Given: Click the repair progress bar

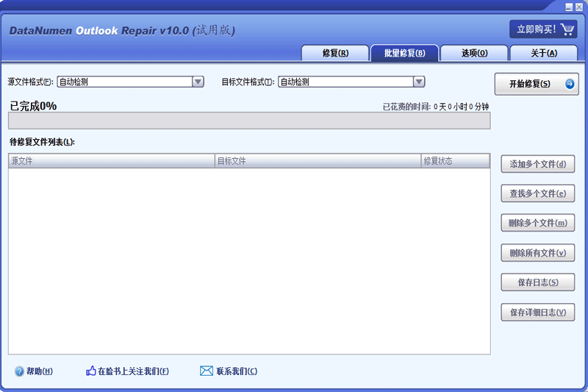Looking at the screenshot, I should click(x=249, y=121).
